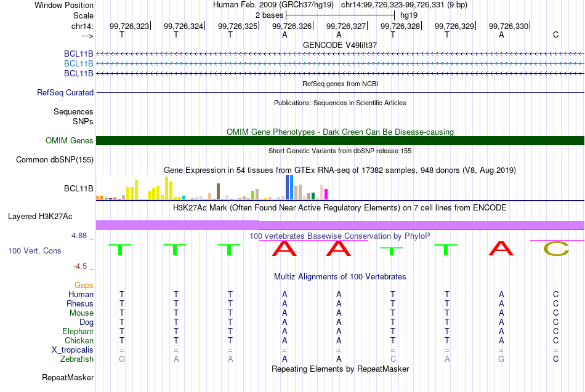Open the RefSeq genes from NCBI track title
This screenshot has width=585, height=392.
(x=340, y=84)
